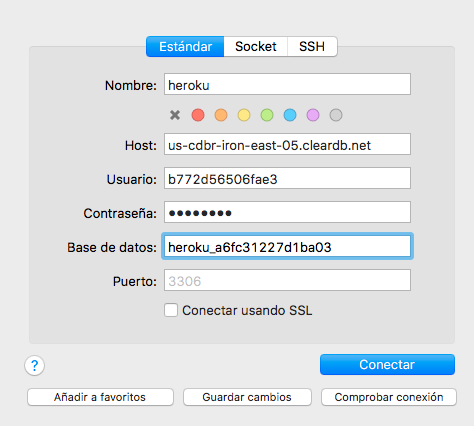Pick the orange color label

[x=221, y=115]
